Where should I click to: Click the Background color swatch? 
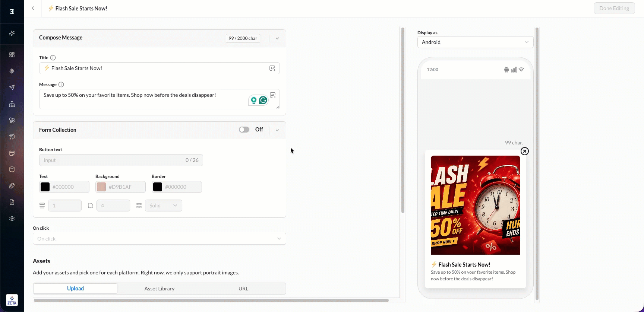tap(101, 187)
